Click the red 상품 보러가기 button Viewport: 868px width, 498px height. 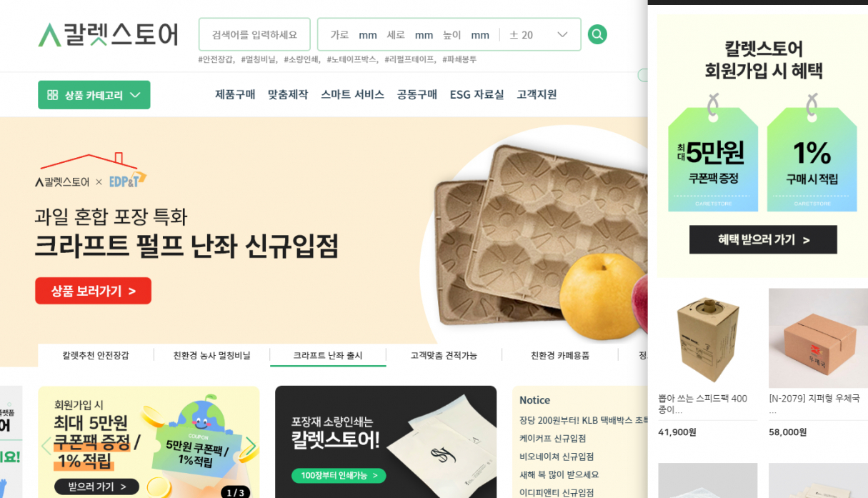coord(93,291)
